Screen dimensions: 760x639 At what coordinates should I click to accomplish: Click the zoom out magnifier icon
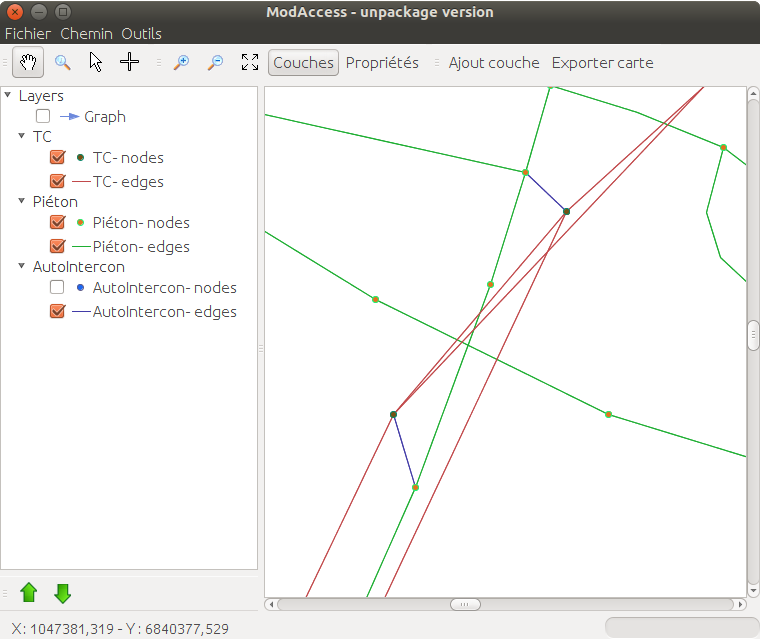click(216, 63)
